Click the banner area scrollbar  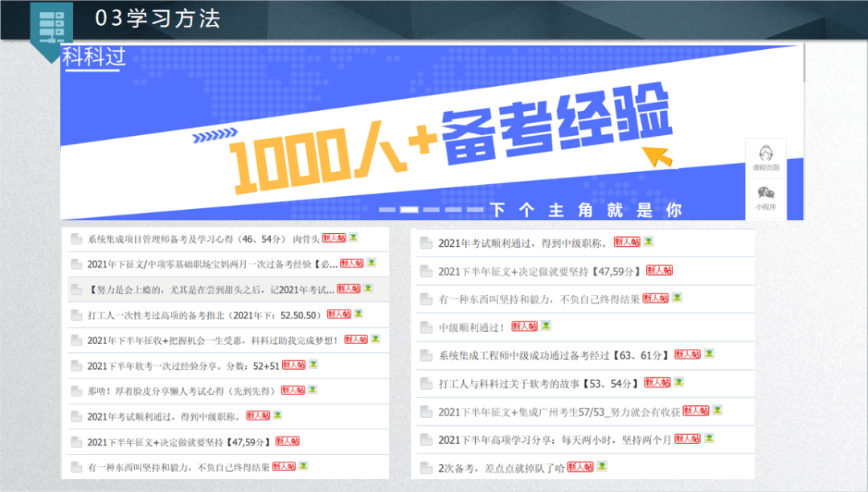(805, 63)
